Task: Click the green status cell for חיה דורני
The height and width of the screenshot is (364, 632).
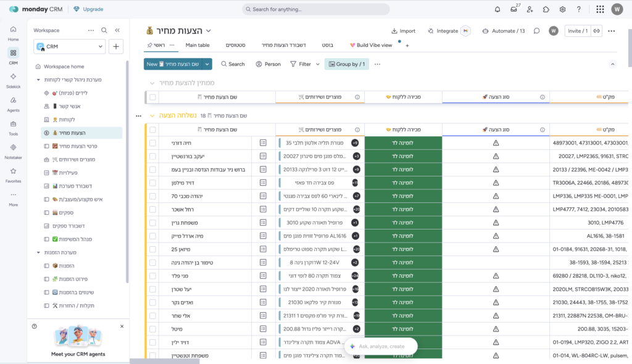Action: point(403,143)
